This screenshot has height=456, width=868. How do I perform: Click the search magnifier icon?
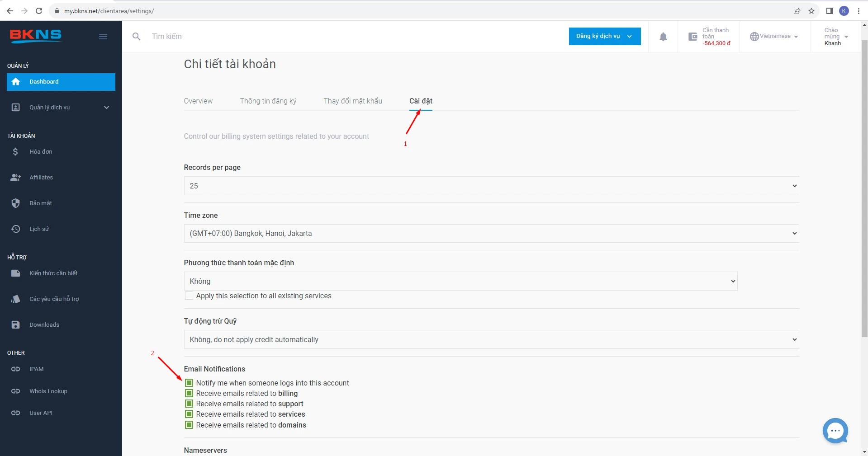coord(136,37)
